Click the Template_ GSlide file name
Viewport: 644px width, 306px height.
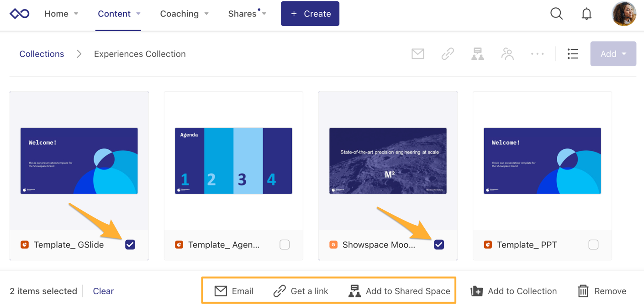click(x=69, y=245)
